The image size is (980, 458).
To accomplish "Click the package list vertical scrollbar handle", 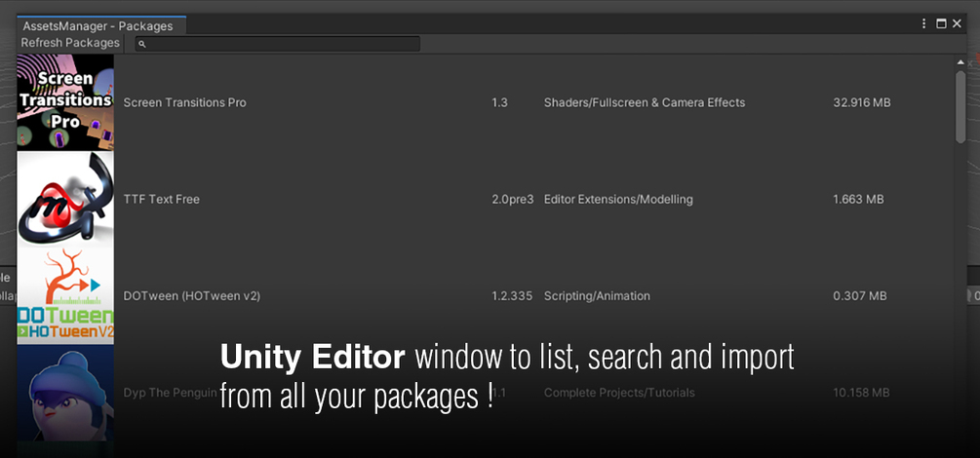I will [x=960, y=107].
